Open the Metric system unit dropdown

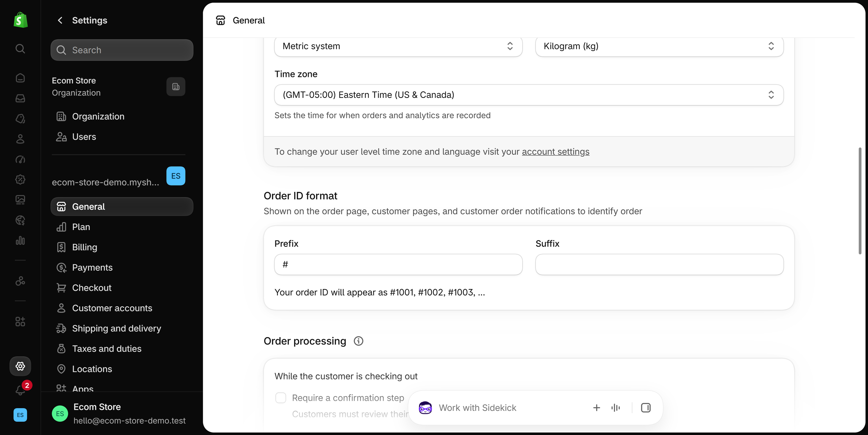(x=398, y=46)
